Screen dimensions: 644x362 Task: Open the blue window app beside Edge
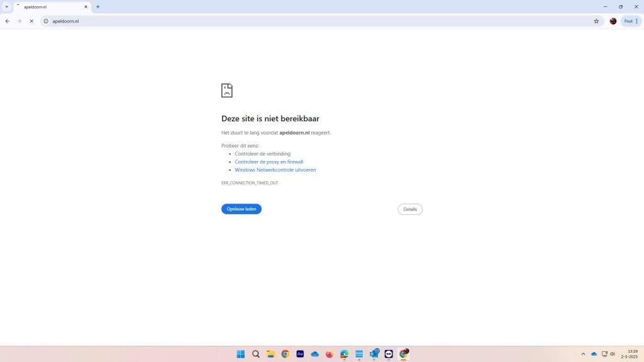(359, 354)
